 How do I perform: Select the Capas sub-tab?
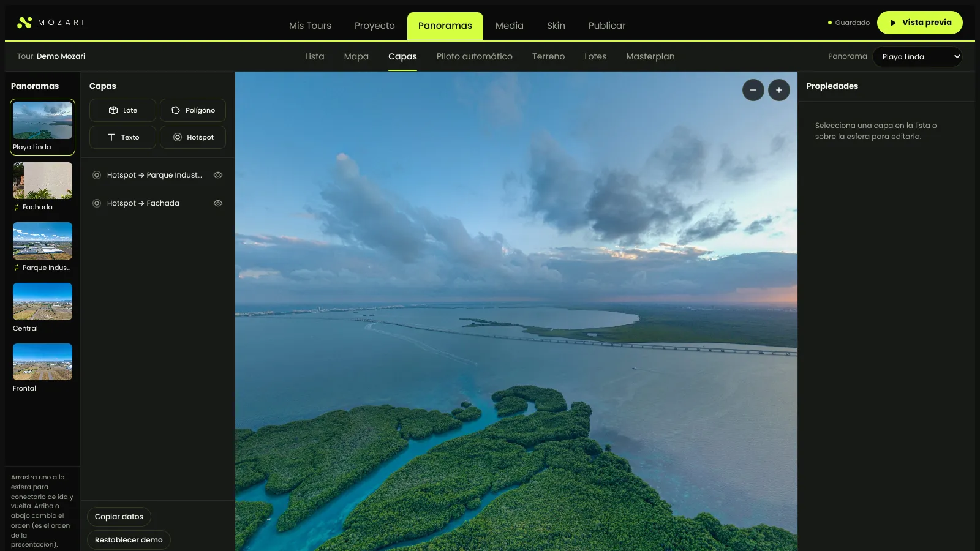[x=402, y=56]
